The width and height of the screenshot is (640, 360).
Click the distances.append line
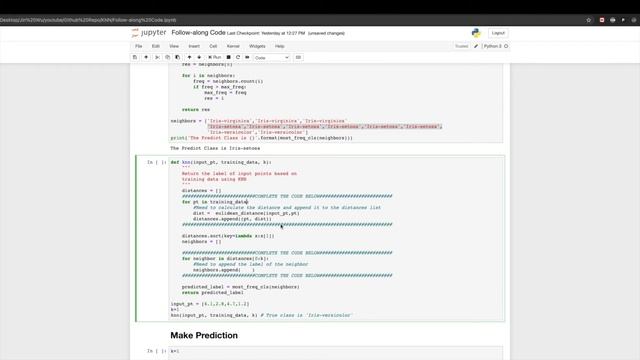tap(232, 219)
